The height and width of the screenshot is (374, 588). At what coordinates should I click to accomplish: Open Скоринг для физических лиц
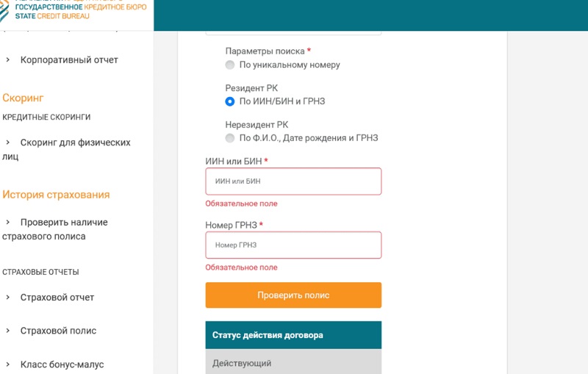[66, 149]
